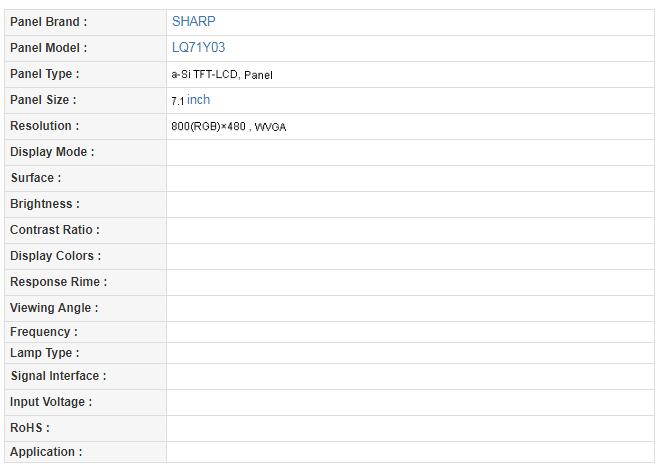Select the a-Si TFT-LCD, Panel text
This screenshot has width=663, height=472.
pyautogui.click(x=222, y=75)
